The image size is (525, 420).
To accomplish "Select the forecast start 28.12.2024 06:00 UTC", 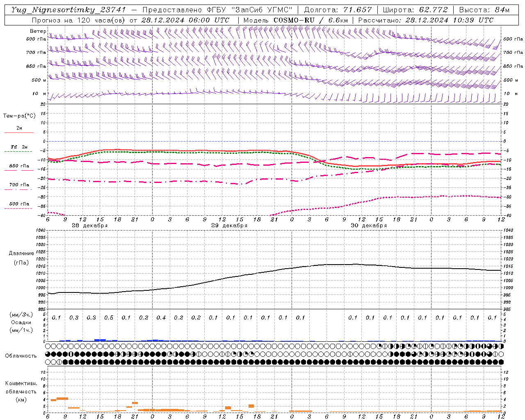I will pyautogui.click(x=185, y=20).
